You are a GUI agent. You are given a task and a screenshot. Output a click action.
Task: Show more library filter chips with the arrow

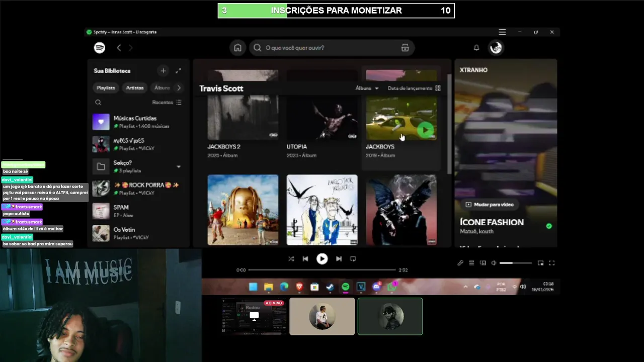pyautogui.click(x=179, y=87)
